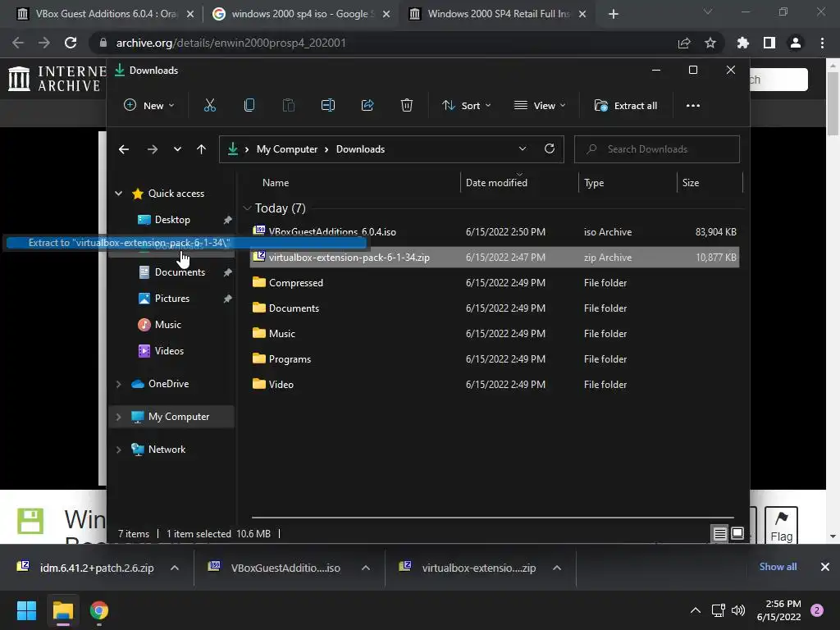Switch to large thumbnails view icon
Screen dimensions: 840x630
coord(737,533)
